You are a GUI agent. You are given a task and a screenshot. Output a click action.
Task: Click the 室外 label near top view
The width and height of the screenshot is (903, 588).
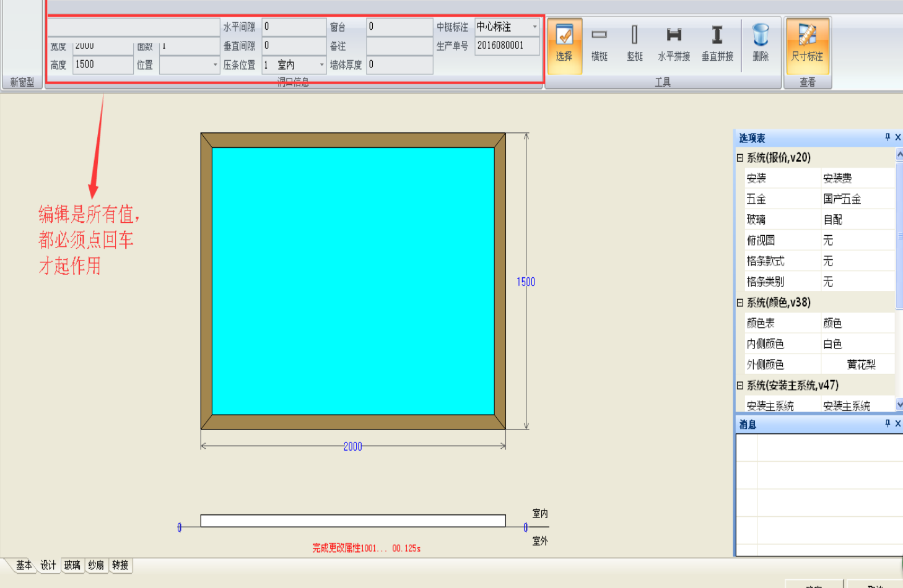point(540,541)
